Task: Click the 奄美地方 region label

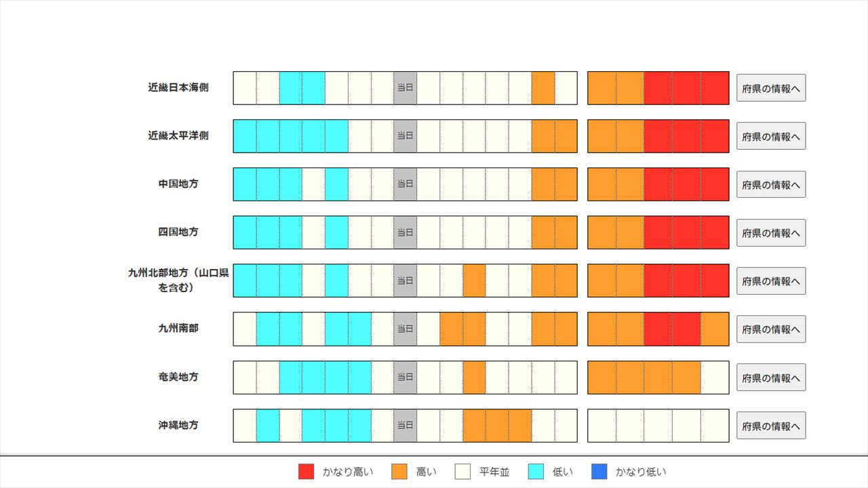Action: 178,377
